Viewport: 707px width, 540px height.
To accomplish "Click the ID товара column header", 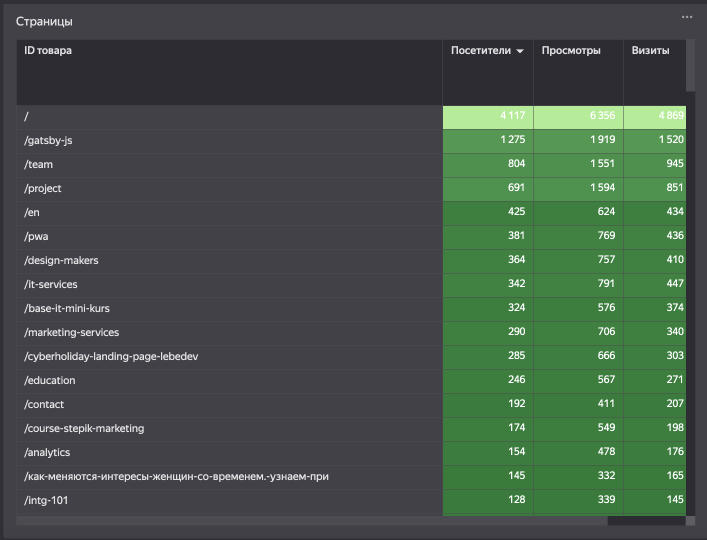I will coord(48,50).
